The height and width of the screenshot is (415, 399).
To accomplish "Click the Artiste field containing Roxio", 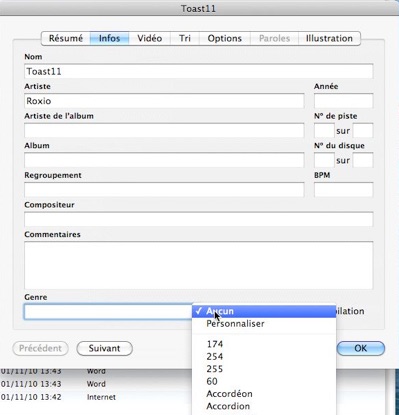I will tap(164, 101).
